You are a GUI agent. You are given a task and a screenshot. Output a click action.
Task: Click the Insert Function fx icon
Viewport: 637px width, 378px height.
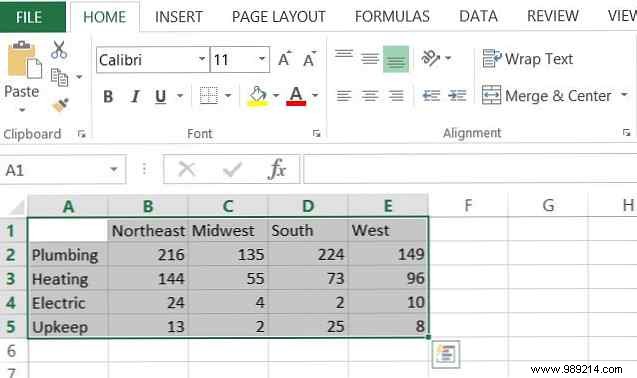click(277, 169)
